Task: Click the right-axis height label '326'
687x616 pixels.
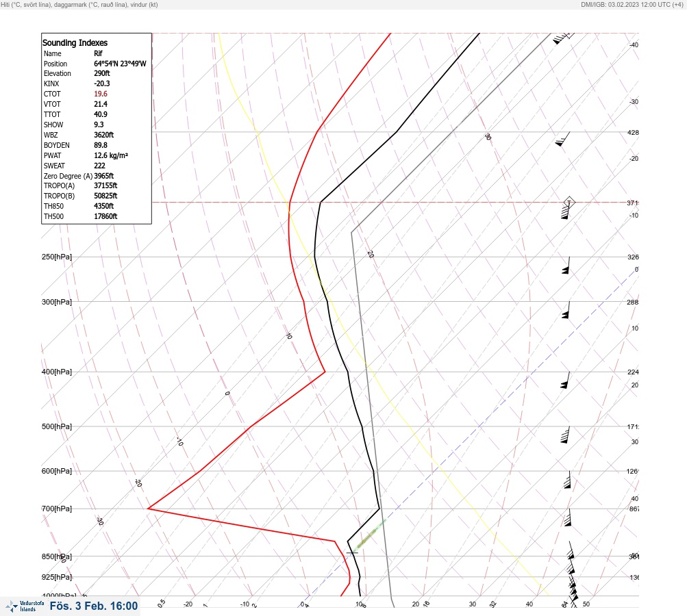Action: pyautogui.click(x=633, y=257)
